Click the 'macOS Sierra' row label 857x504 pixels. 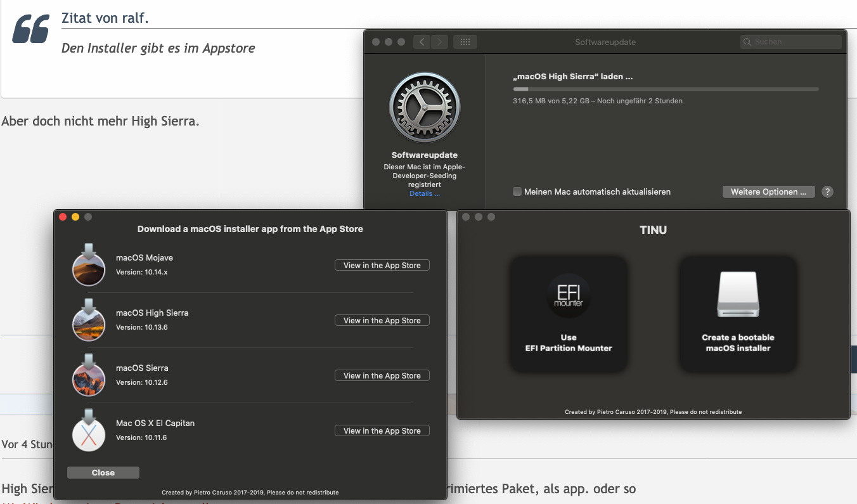[x=142, y=368]
